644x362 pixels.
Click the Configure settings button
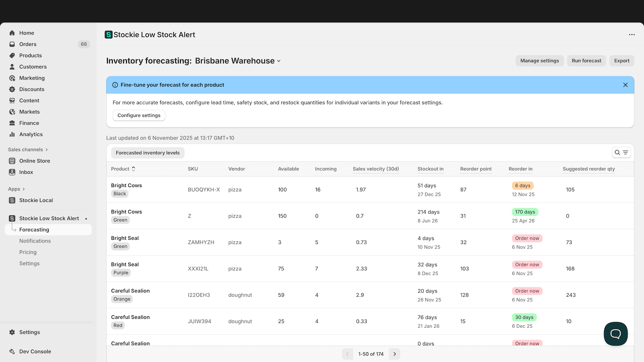139,115
